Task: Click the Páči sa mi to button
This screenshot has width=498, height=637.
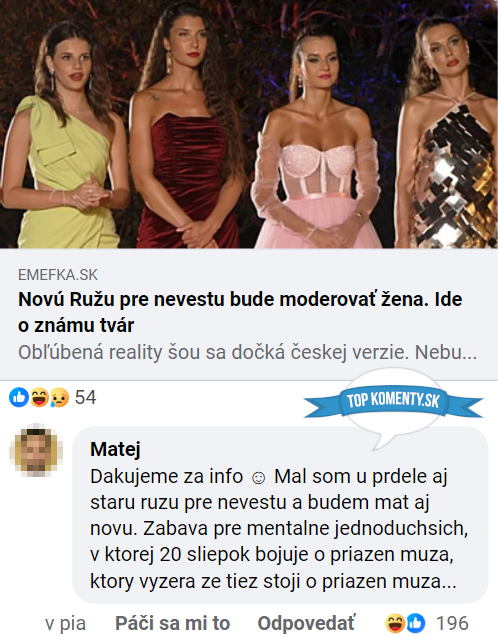Action: click(x=173, y=623)
